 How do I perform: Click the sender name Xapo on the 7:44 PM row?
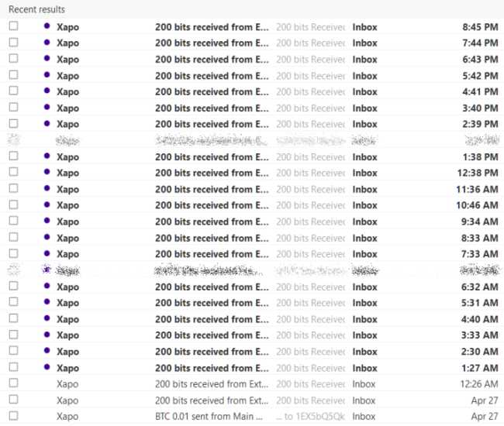point(67,43)
